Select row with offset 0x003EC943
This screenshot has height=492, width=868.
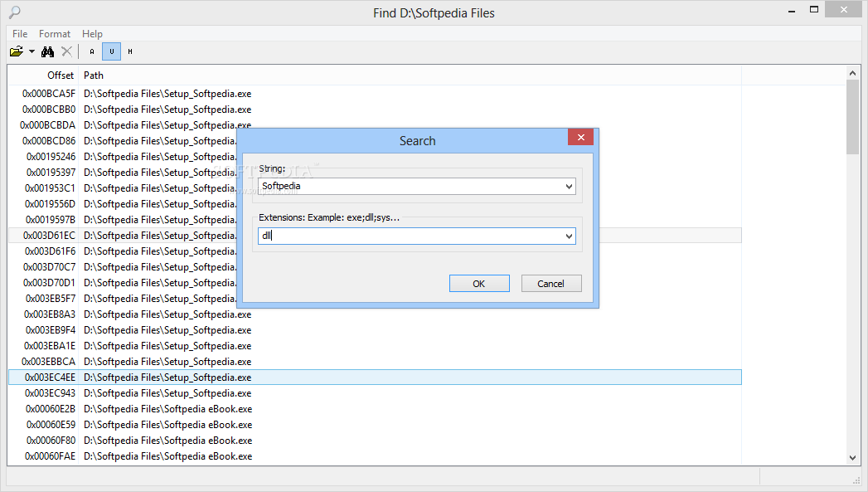click(375, 393)
